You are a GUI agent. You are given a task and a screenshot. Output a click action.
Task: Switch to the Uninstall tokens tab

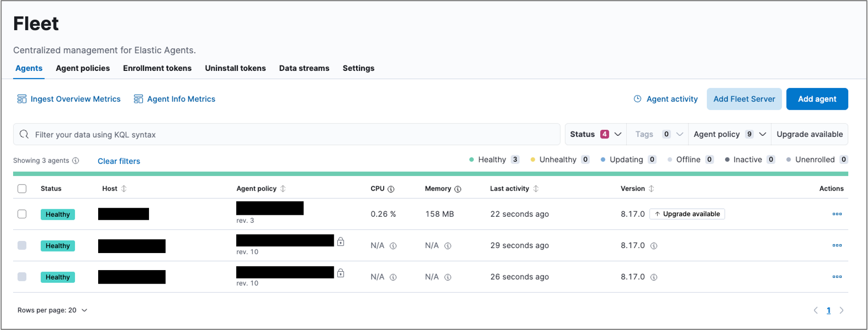coord(235,68)
